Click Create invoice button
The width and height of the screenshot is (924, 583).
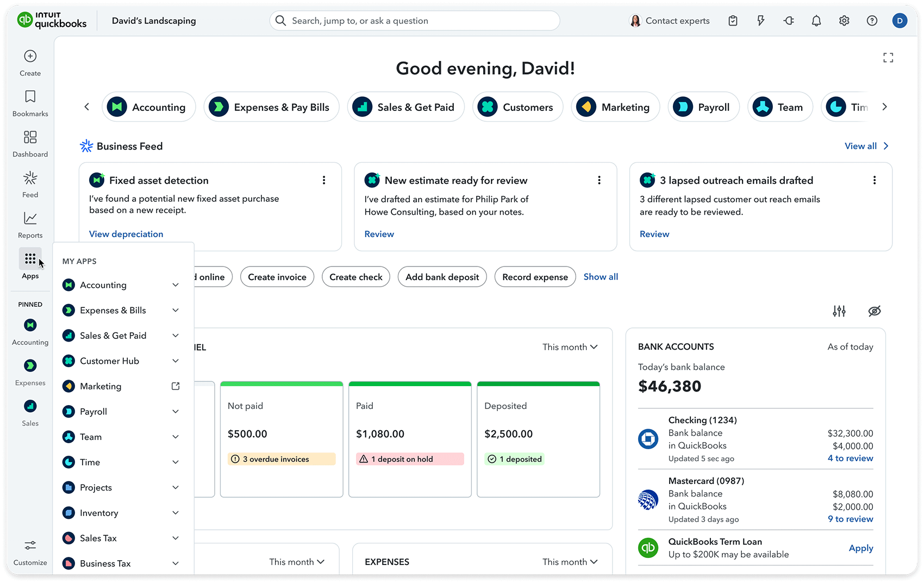point(277,277)
